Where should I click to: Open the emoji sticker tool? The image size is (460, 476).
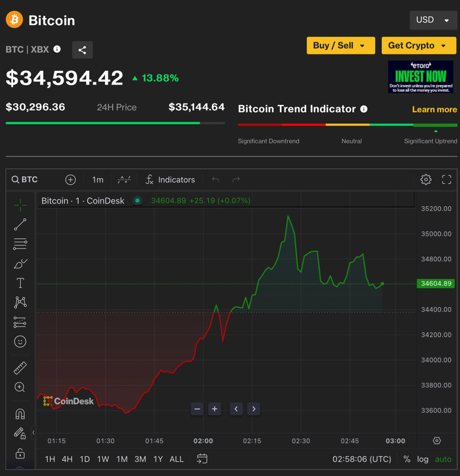coord(20,342)
